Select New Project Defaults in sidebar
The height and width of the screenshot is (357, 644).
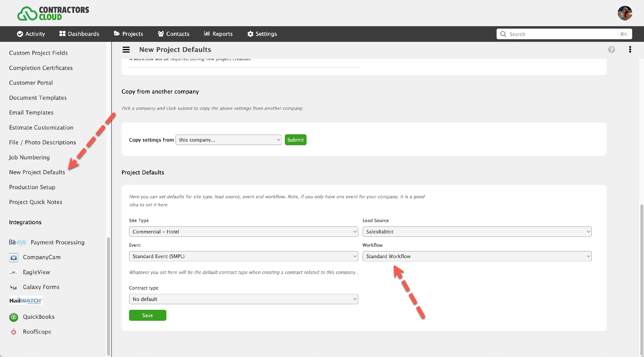pyautogui.click(x=37, y=172)
